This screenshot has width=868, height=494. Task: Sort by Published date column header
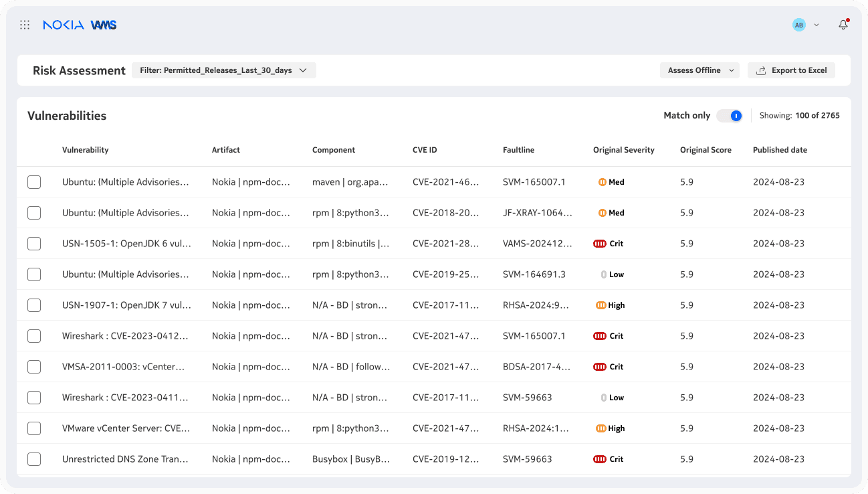coord(780,150)
